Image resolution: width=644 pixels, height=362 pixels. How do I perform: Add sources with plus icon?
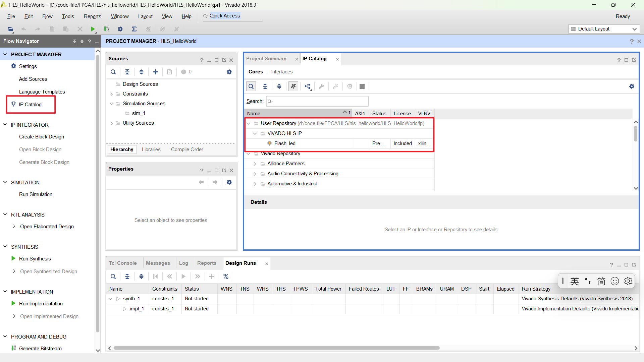coord(155,72)
